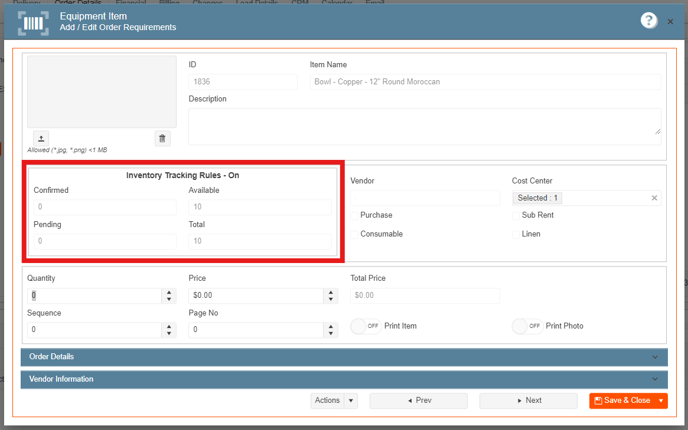Open the Actions dropdown arrow

tap(351, 401)
